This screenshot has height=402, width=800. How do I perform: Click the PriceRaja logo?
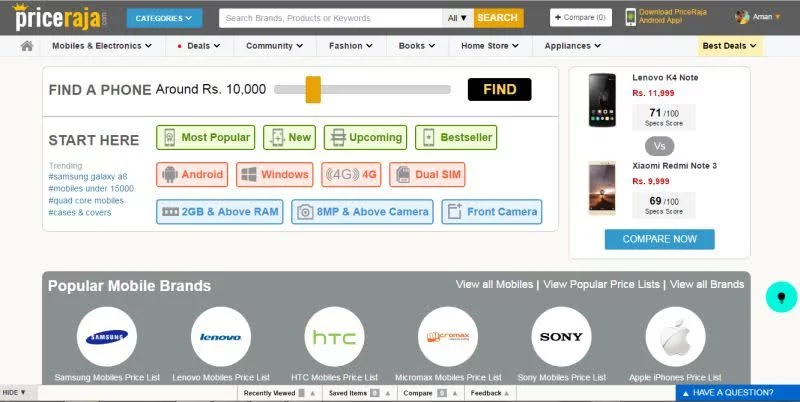point(60,17)
